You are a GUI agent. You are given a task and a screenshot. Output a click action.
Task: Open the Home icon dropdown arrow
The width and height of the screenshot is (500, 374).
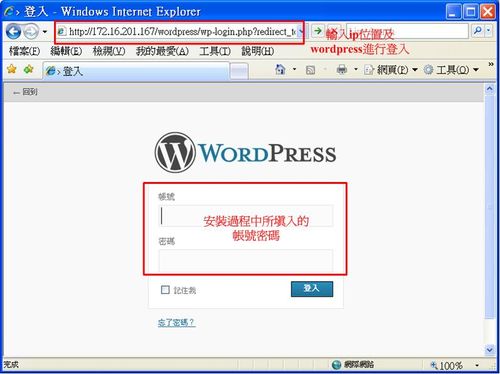pos(294,69)
